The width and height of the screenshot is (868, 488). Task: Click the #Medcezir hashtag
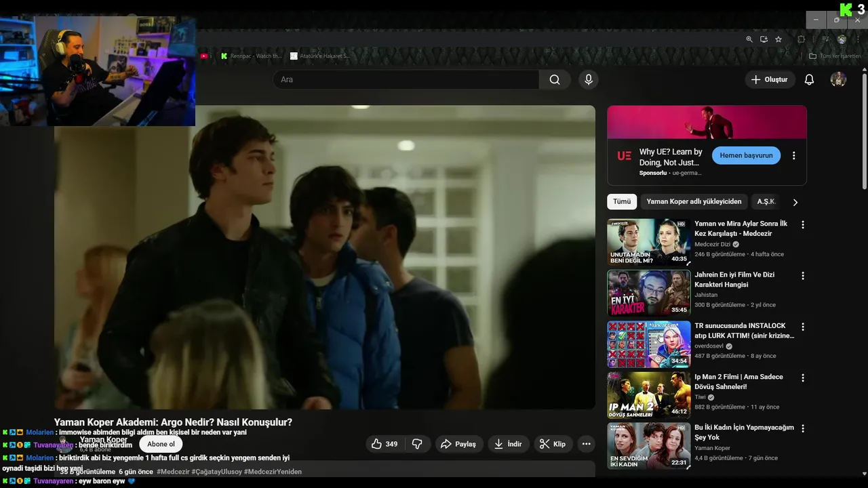tap(173, 472)
